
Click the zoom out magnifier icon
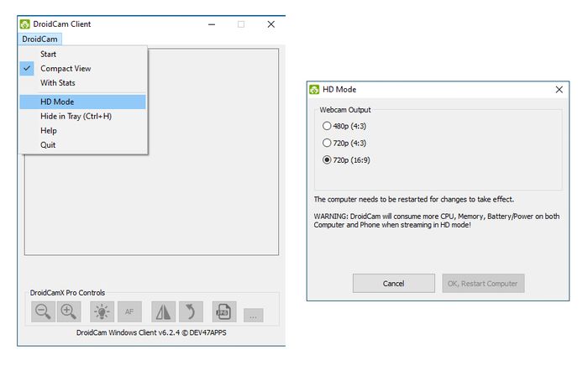(x=42, y=311)
